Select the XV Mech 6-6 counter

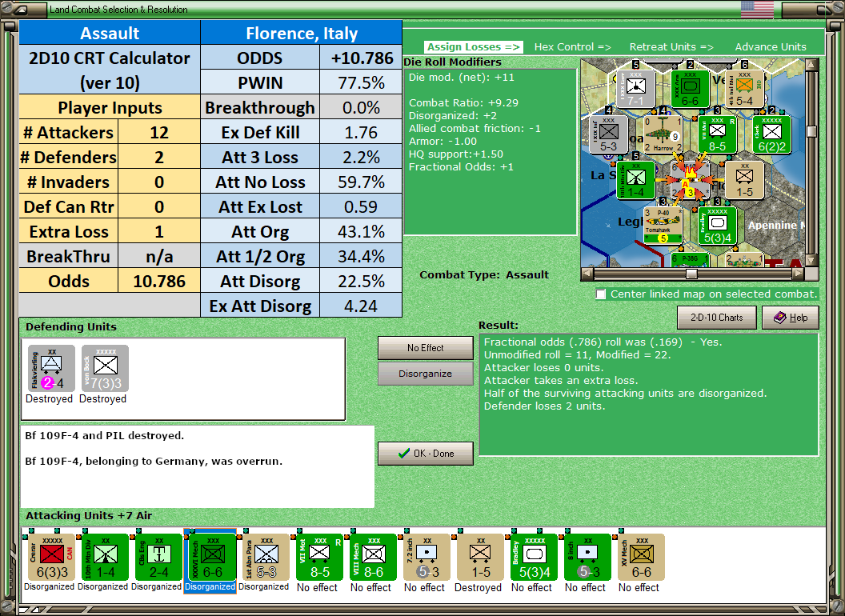[639, 558]
